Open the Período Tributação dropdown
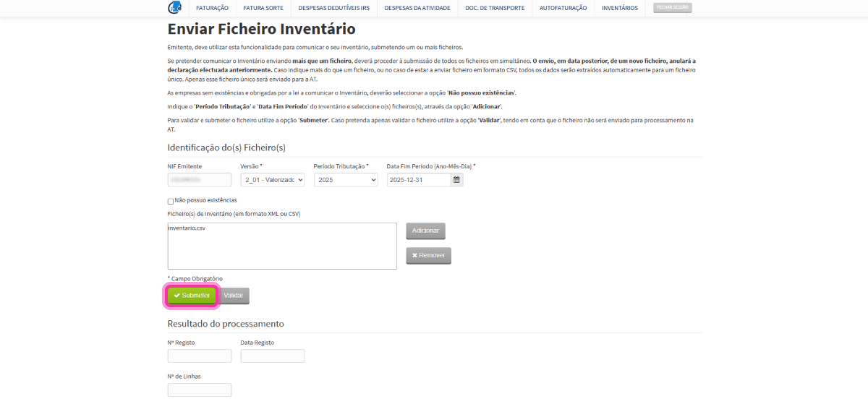868x404 pixels. click(x=346, y=180)
